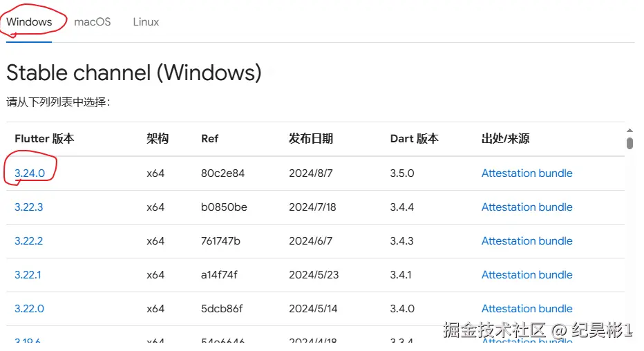Open Attestation bundle for 3.24.0
The width and height of the screenshot is (644, 351).
[x=527, y=173]
